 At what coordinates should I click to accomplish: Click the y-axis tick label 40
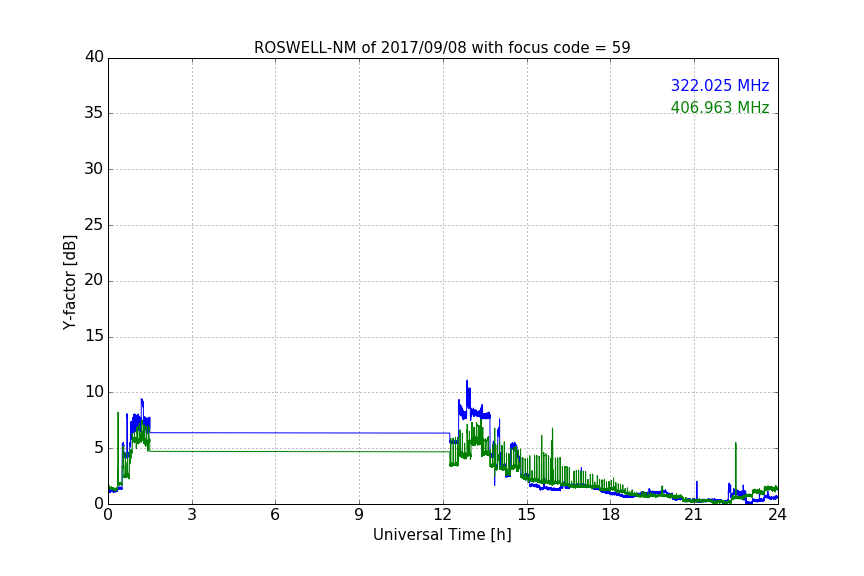(x=94, y=57)
